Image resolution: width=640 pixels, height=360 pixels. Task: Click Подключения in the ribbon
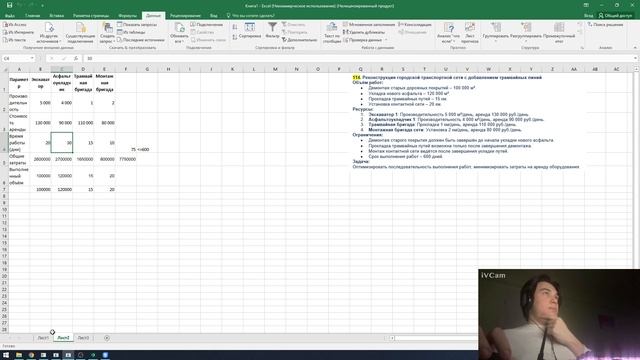pos(207,24)
